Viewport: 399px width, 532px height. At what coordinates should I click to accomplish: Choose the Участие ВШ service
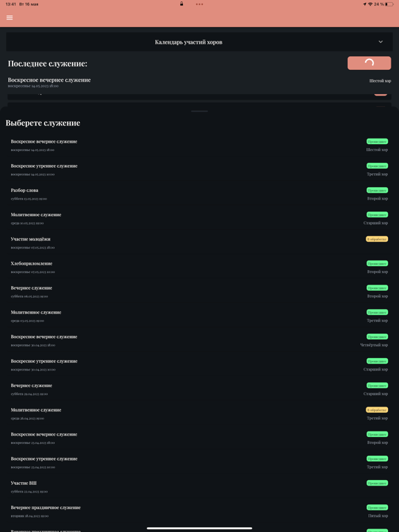click(199, 487)
